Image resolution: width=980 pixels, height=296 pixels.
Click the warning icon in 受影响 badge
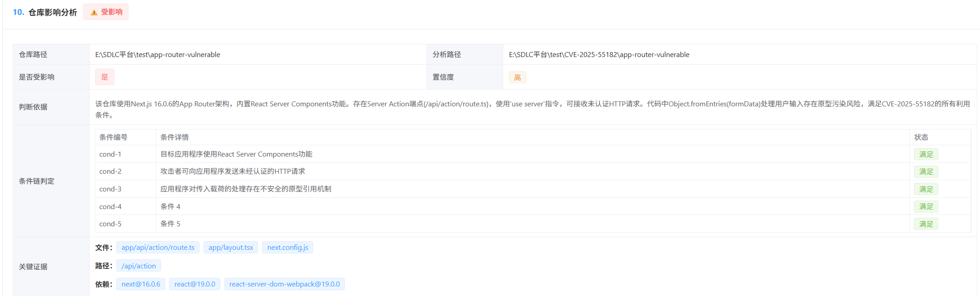(x=94, y=12)
